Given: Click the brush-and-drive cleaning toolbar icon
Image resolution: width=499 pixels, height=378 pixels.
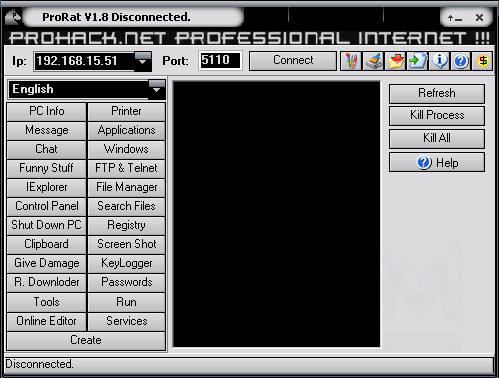Looking at the screenshot, I should [x=373, y=61].
